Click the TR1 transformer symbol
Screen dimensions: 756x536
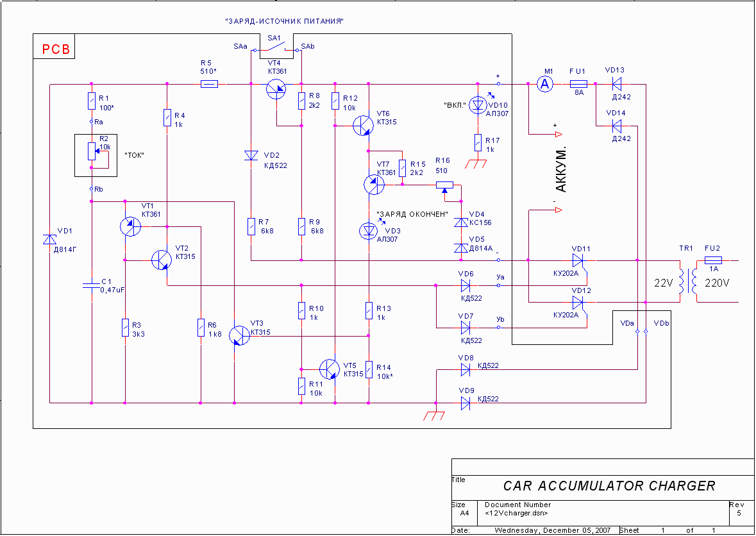pos(688,281)
